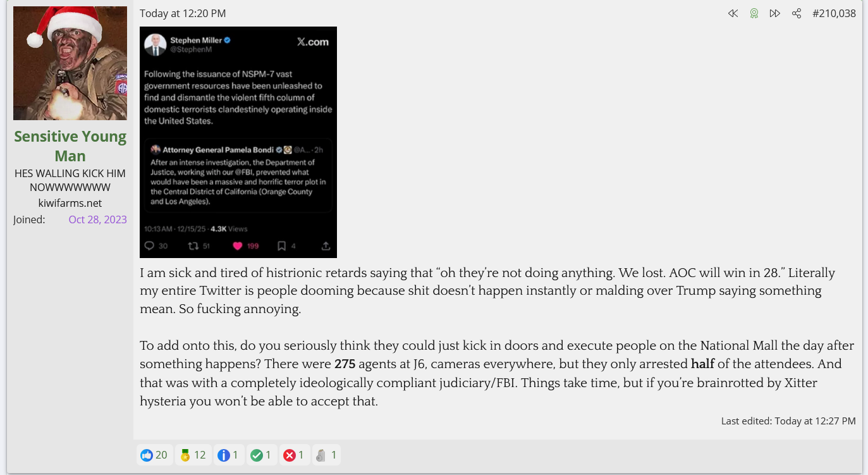Click the blue informative reaction icon
This screenshot has height=475, width=868.
tap(223, 455)
